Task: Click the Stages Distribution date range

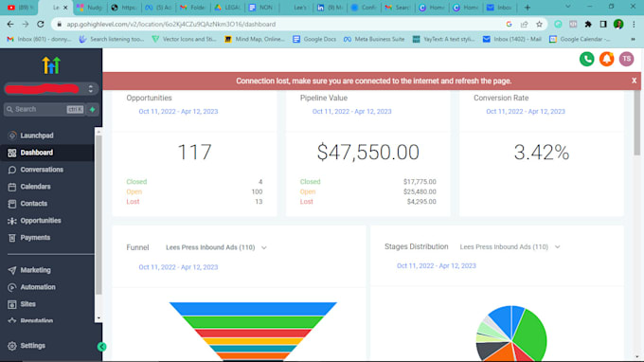Action: pos(437,266)
